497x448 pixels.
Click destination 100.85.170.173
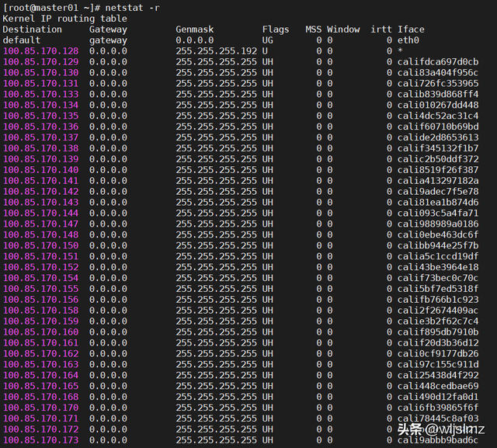[x=40, y=439]
